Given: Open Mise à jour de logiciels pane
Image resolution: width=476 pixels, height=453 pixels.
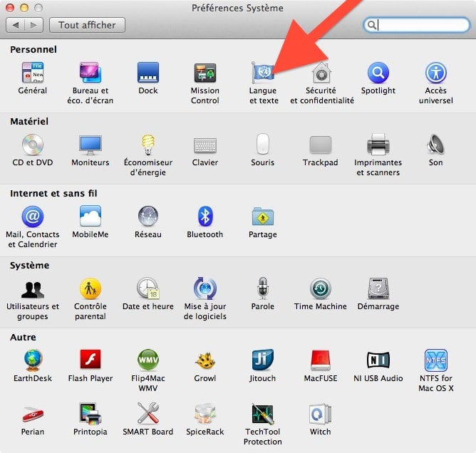Looking at the screenshot, I should click(x=205, y=288).
